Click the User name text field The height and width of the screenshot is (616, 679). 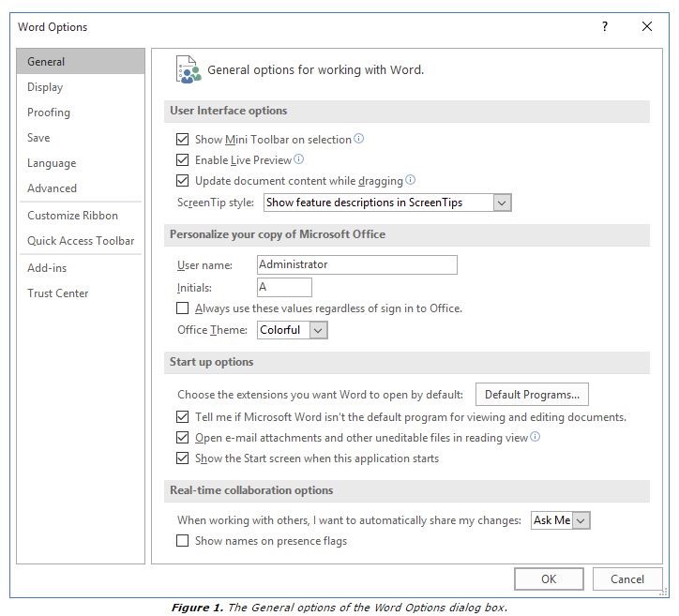(356, 264)
